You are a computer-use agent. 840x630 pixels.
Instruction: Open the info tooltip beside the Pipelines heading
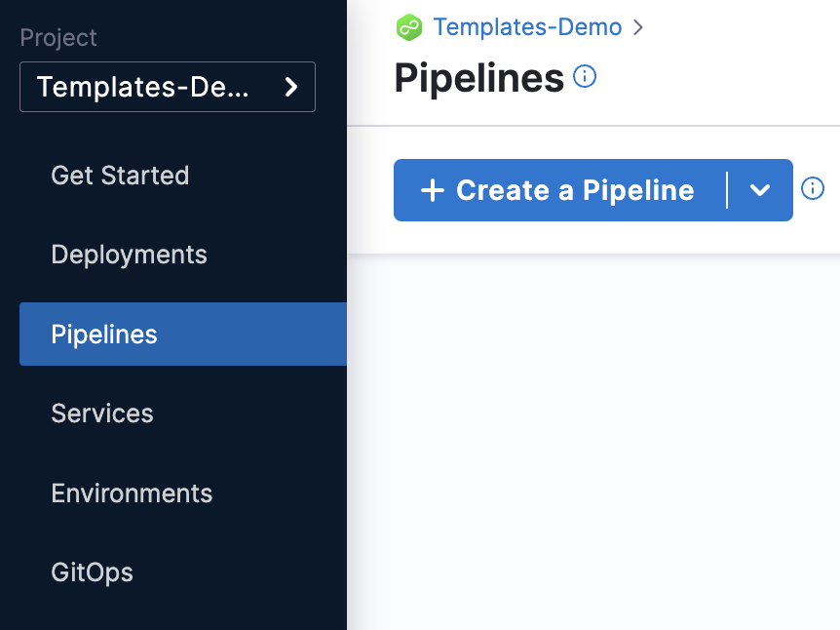[x=584, y=76]
